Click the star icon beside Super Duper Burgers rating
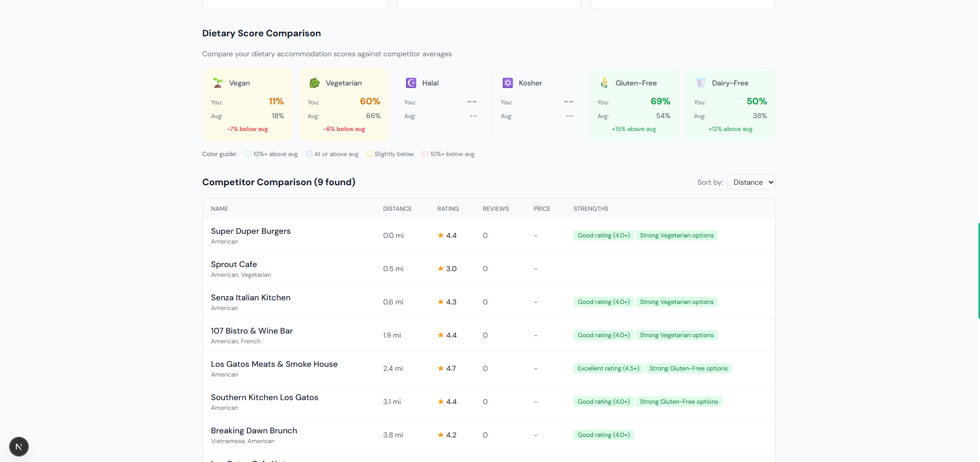Screen dimensions: 980x462 (440, 235)
